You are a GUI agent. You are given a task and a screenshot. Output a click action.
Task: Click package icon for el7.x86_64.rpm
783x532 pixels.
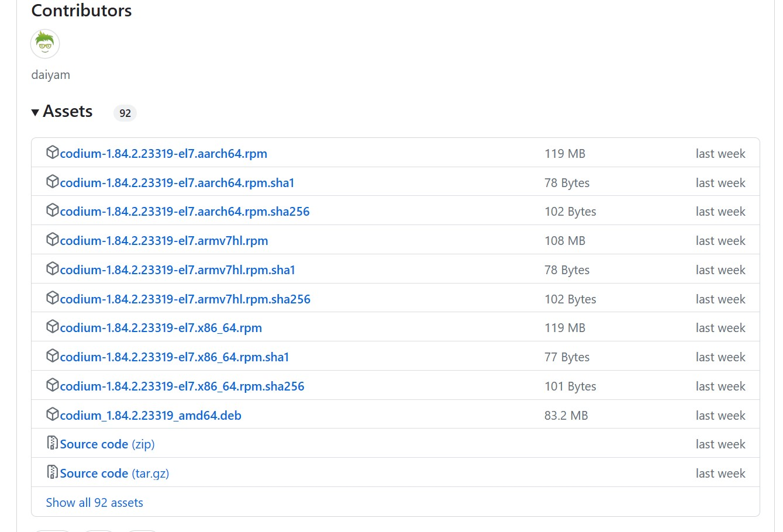(52, 327)
